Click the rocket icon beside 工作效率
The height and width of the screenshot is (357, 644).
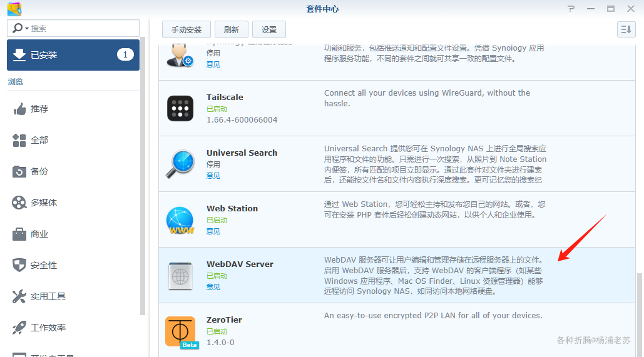coord(19,328)
